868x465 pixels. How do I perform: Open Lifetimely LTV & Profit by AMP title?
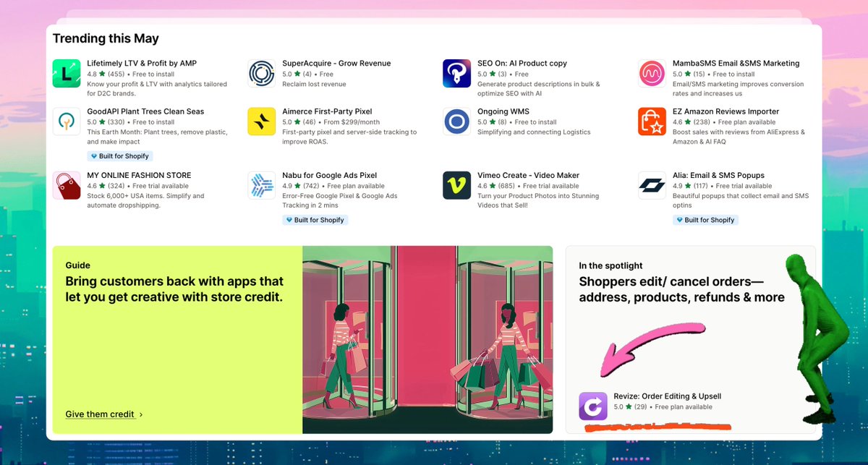142,64
